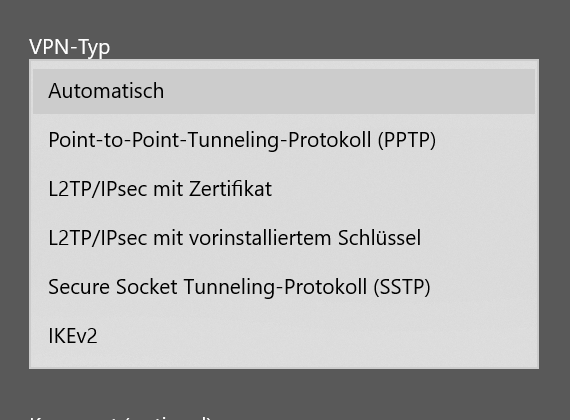Pick L2TP/IPsec mit Zertifikat
Screen dimensions: 570x420
click(x=284, y=189)
